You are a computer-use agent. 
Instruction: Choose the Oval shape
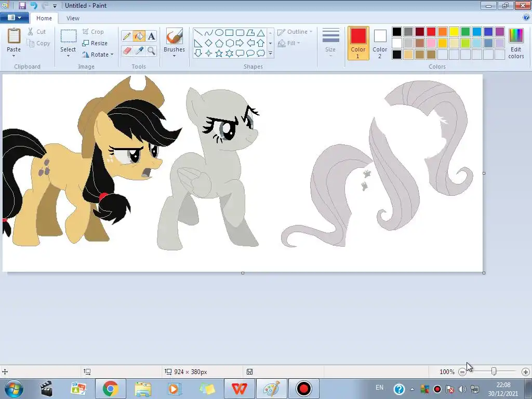219,33
